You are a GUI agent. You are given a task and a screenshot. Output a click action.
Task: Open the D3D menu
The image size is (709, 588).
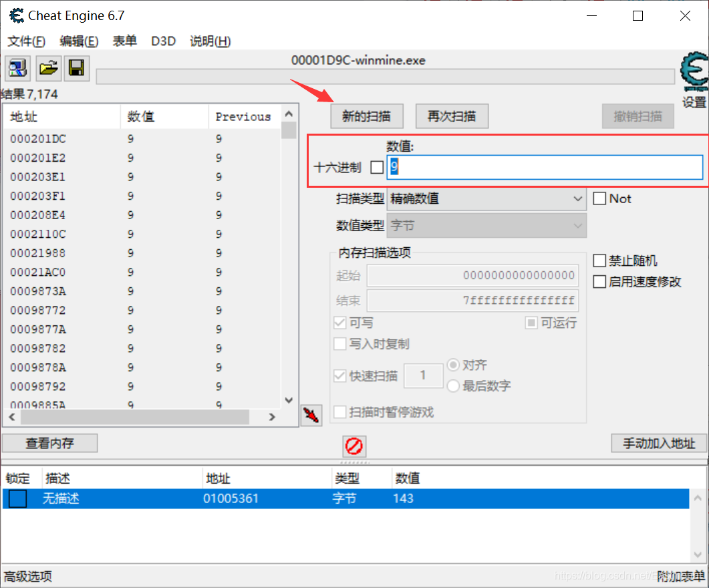point(163,41)
